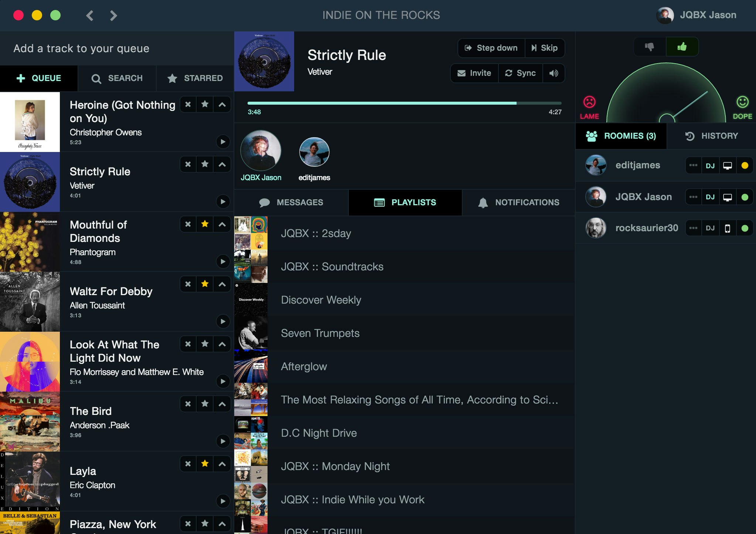Viewport: 756px width, 534px height.
Task: Move The Bird up with chevron arrow
Action: pyautogui.click(x=222, y=404)
